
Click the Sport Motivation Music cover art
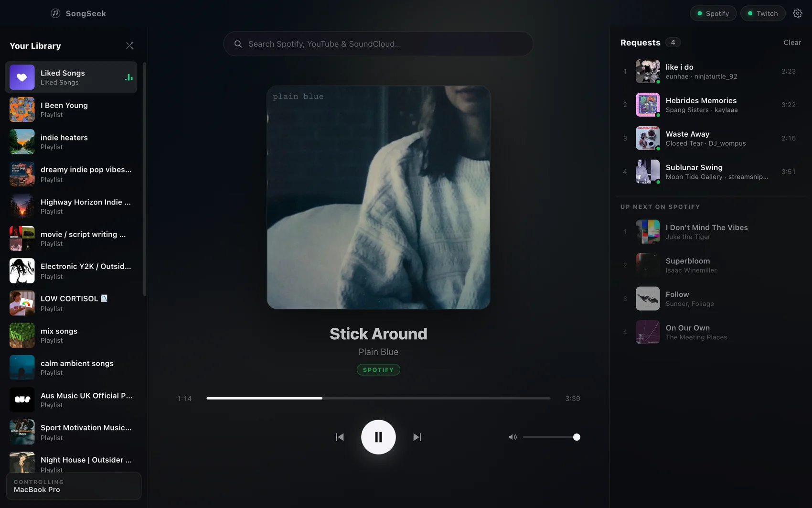pos(22,432)
